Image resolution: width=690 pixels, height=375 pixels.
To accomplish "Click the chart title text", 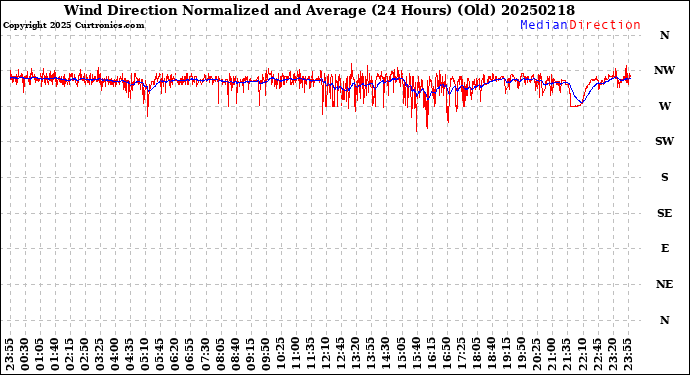I will tap(319, 10).
